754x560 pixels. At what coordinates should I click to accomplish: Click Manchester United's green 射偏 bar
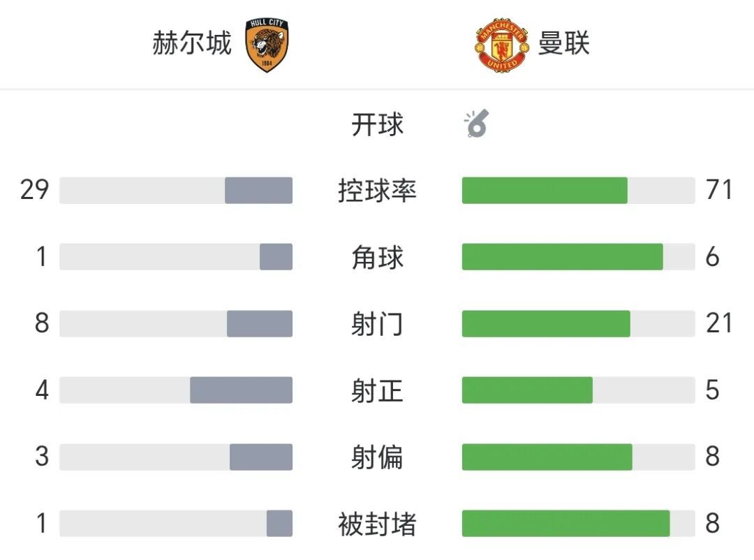[547, 457]
